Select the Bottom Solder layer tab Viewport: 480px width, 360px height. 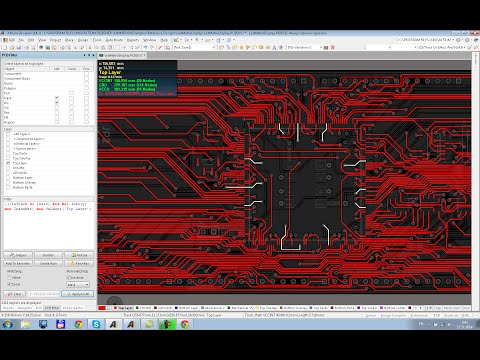click(394, 308)
